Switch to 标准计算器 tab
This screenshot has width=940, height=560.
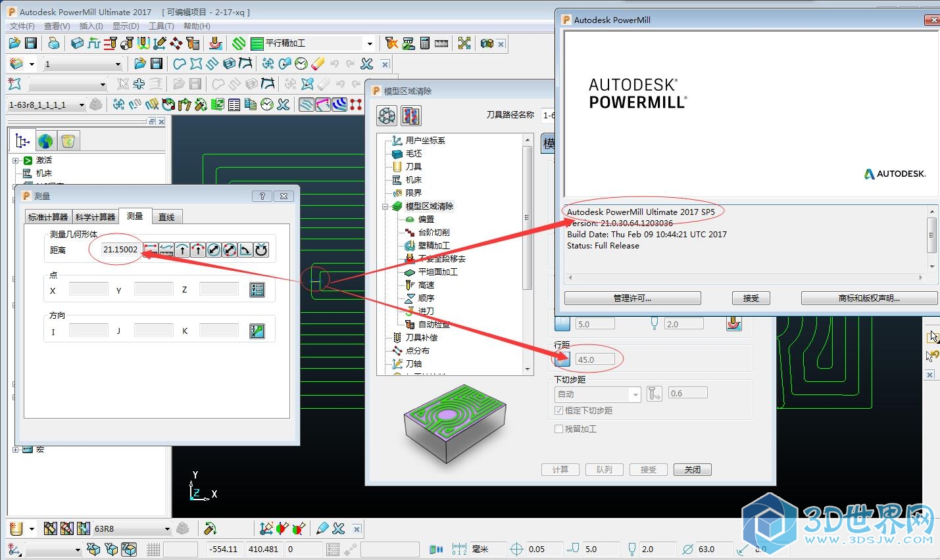tap(48, 217)
